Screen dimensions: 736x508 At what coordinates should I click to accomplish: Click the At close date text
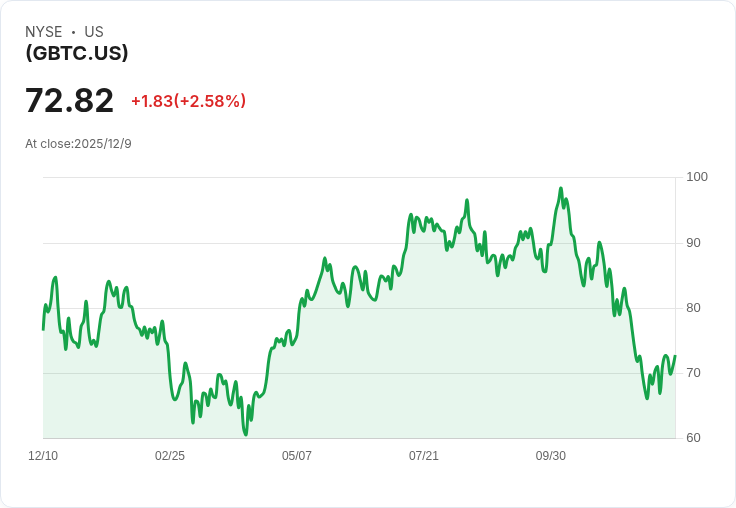point(78,144)
